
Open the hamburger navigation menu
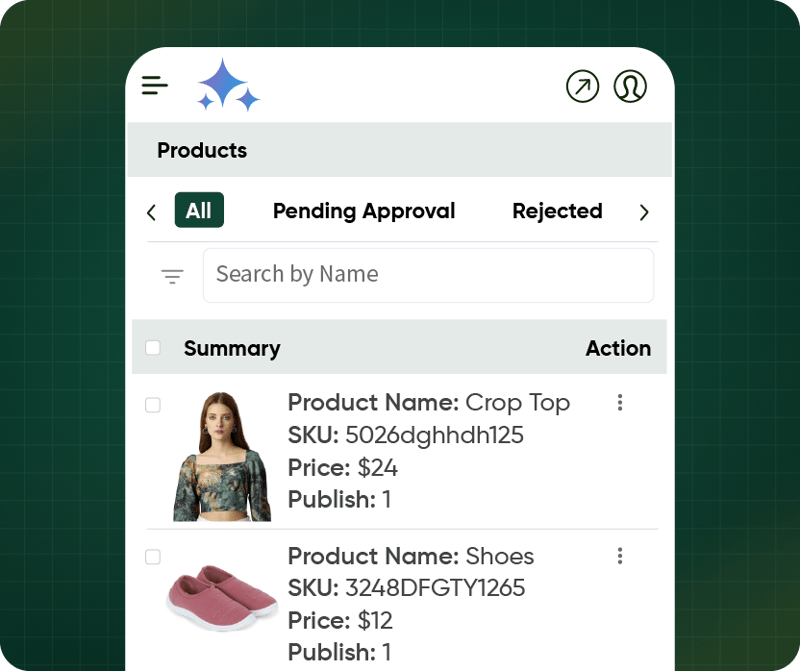[155, 85]
